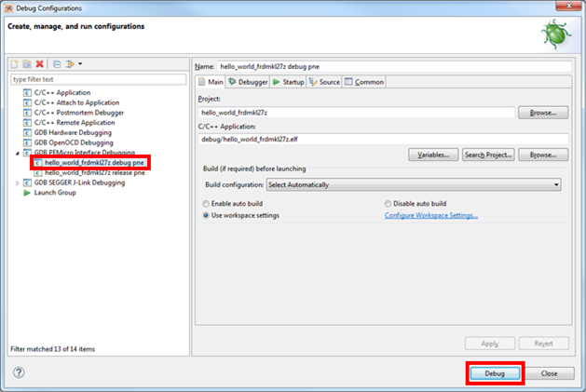This screenshot has height=392, width=586.
Task: Switch to the Debugger tab
Action: click(248, 82)
